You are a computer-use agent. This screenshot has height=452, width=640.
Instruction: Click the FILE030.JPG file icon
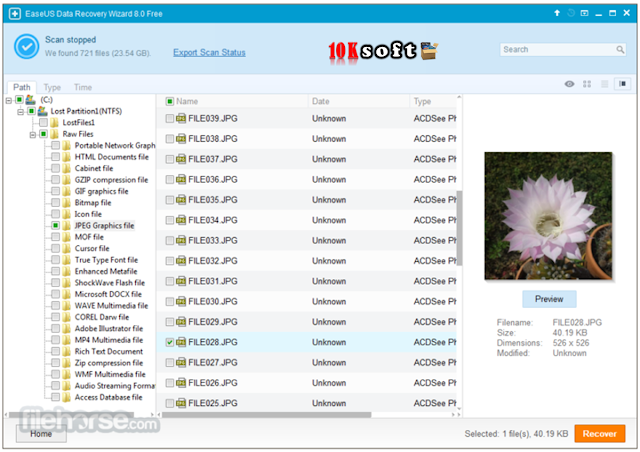(x=181, y=301)
